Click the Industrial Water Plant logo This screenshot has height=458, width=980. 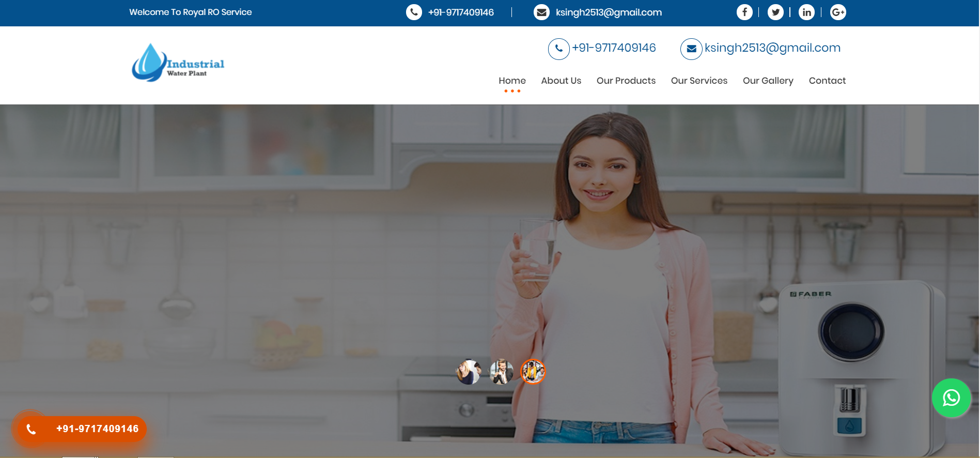pyautogui.click(x=178, y=63)
